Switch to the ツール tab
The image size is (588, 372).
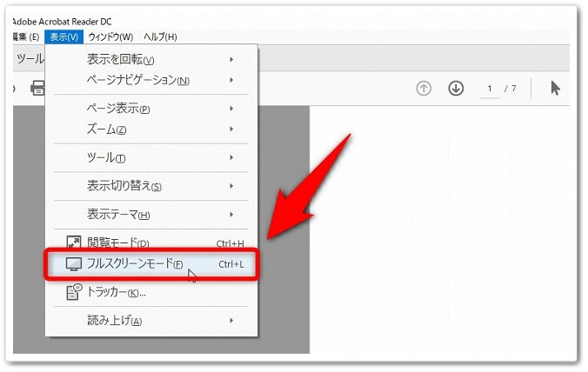pyautogui.click(x=30, y=58)
